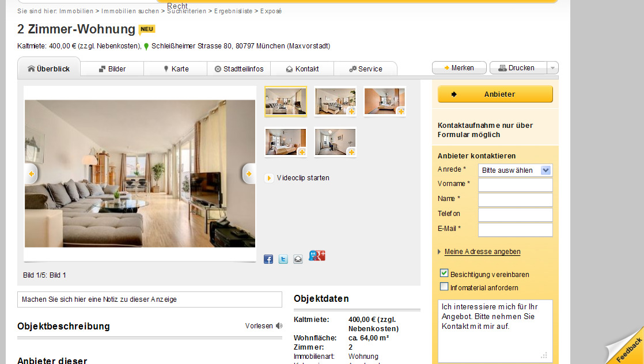Click the Name input field

516,200
